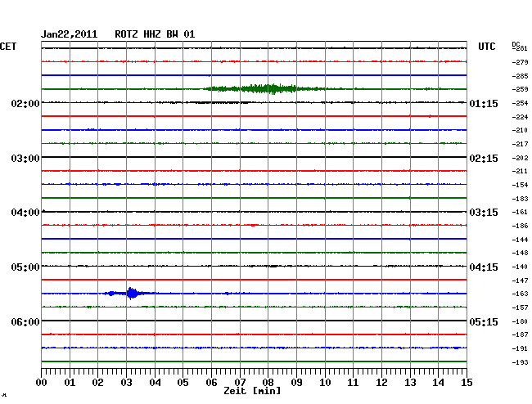Viewport: 532px width, 404px height.
Task: Click the DC offset value -187
Action: [x=520, y=334]
